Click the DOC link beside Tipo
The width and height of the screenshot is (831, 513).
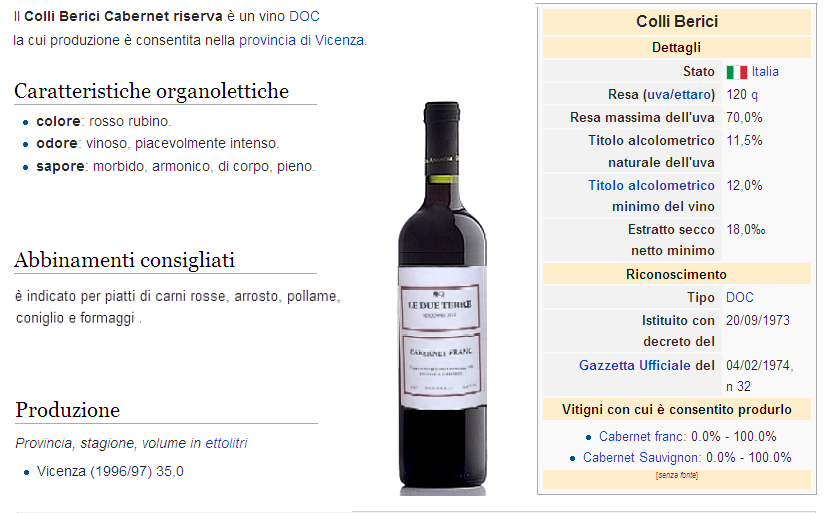coord(740,297)
